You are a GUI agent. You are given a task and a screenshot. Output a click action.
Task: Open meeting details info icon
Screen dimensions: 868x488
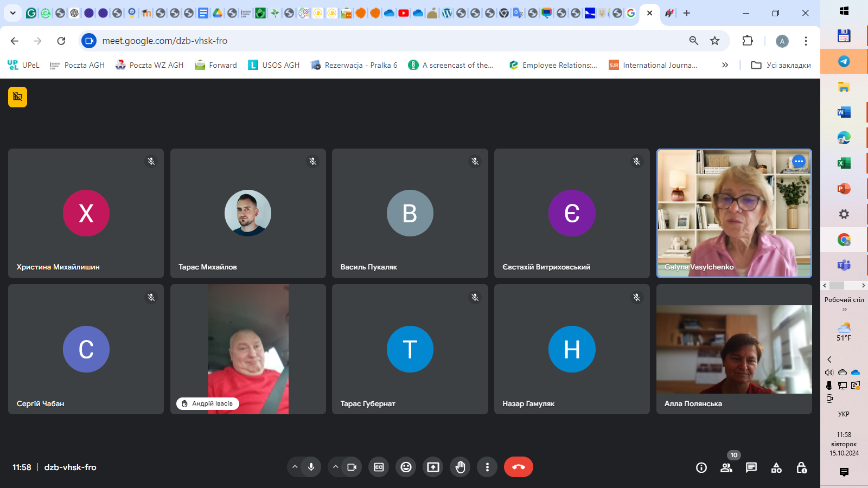(701, 467)
